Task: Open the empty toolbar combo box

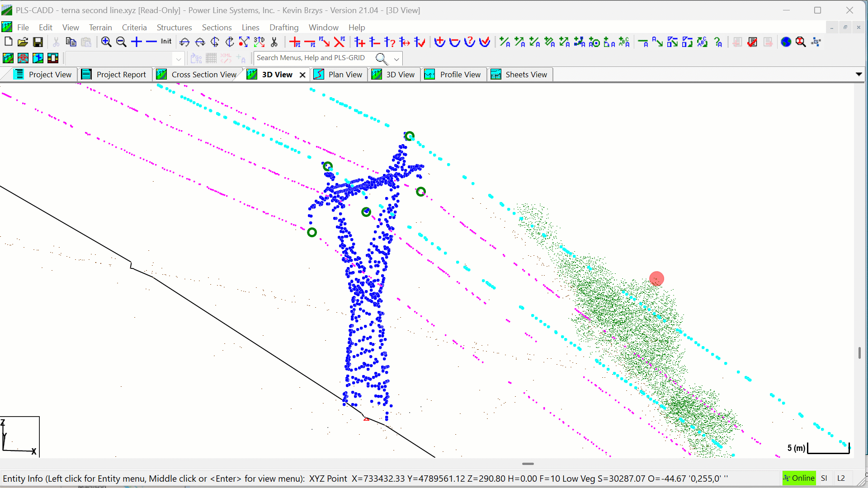Action: point(179,59)
